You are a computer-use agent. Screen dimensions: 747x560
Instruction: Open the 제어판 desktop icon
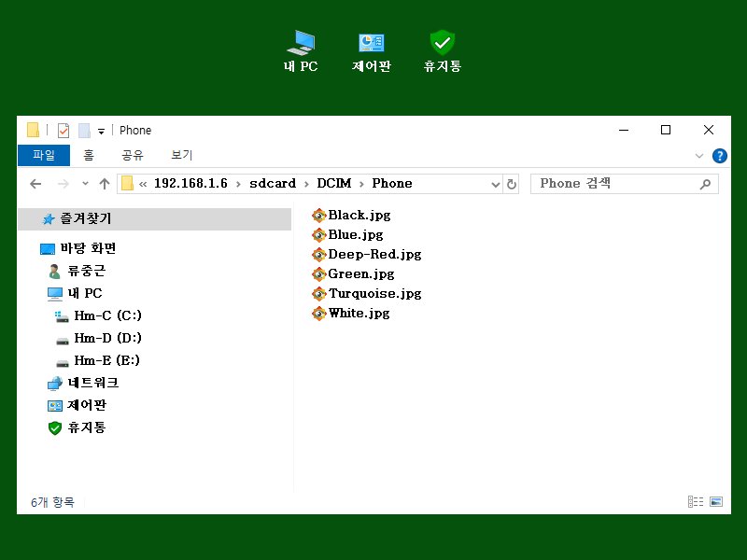(x=371, y=51)
